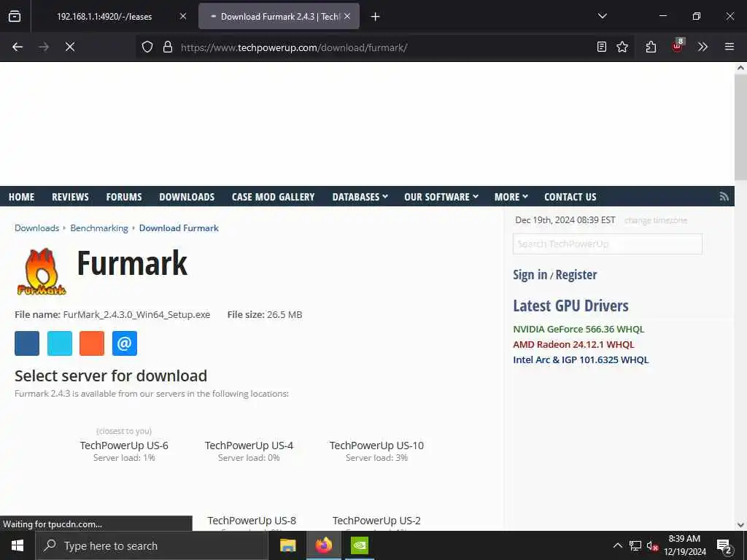Expand the OUR SOFTWARE dropdown menu
The height and width of the screenshot is (560, 747).
pos(441,197)
